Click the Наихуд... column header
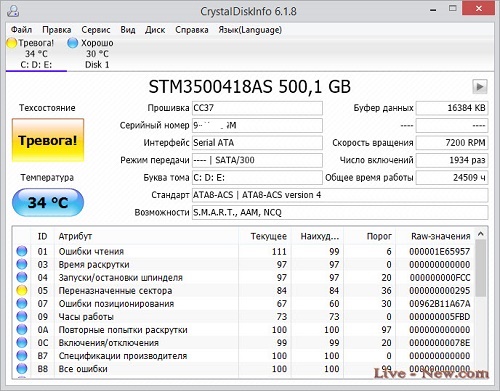500x391 pixels. (x=317, y=236)
